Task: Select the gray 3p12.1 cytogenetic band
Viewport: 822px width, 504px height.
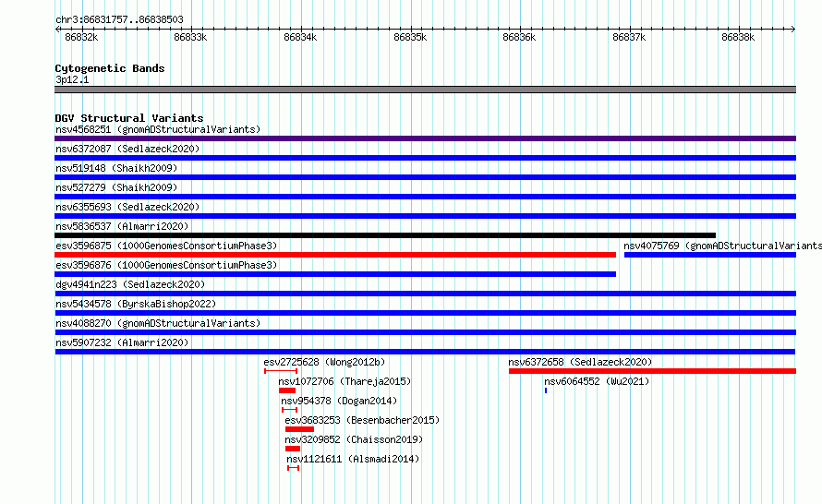Action: pos(425,90)
